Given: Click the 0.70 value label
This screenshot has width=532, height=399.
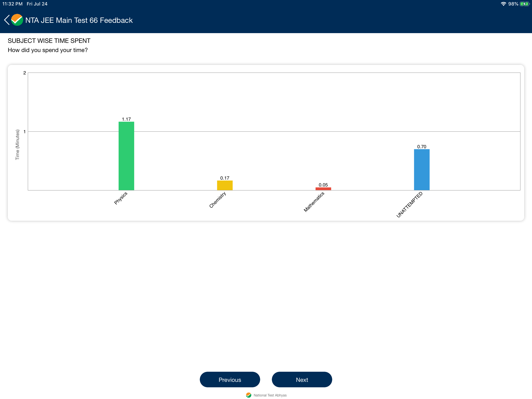Looking at the screenshot, I should pyautogui.click(x=421, y=147).
